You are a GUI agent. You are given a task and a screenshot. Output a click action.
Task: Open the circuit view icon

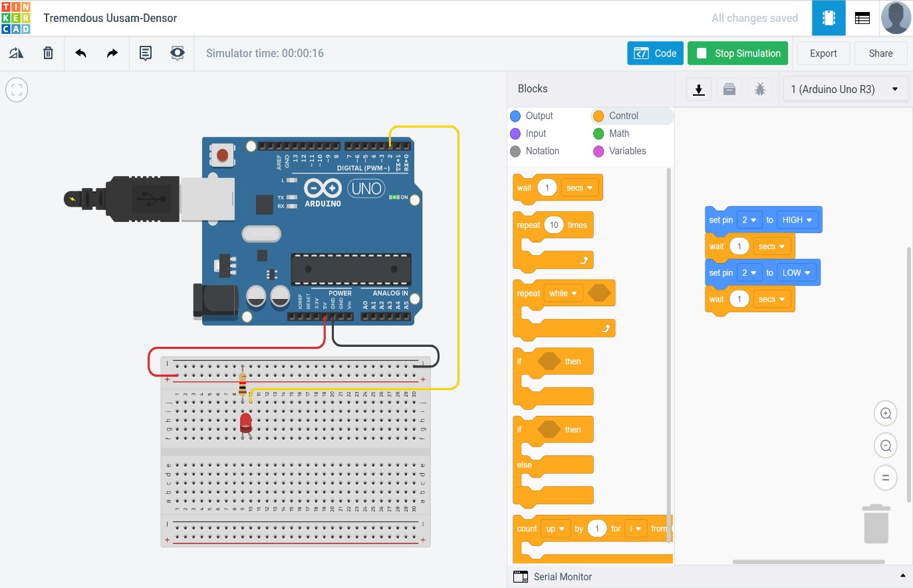[x=829, y=18]
